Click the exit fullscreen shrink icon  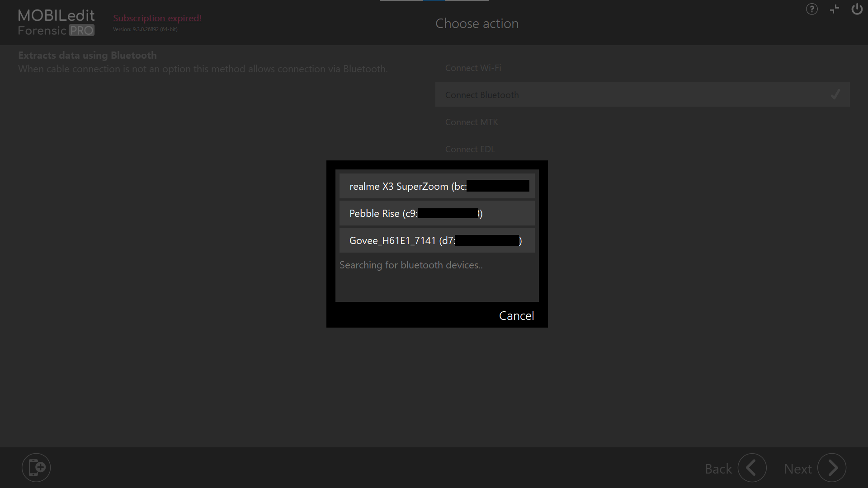click(x=835, y=9)
